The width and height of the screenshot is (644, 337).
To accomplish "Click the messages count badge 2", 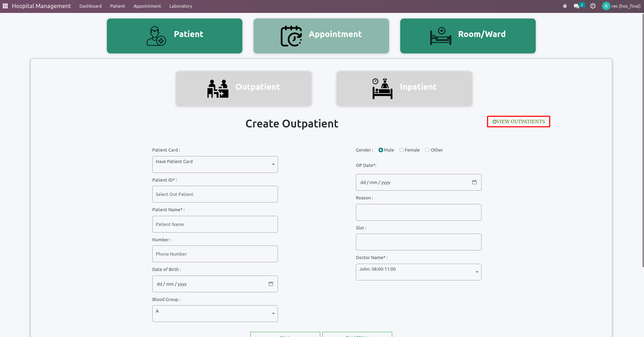I will pyautogui.click(x=582, y=5).
